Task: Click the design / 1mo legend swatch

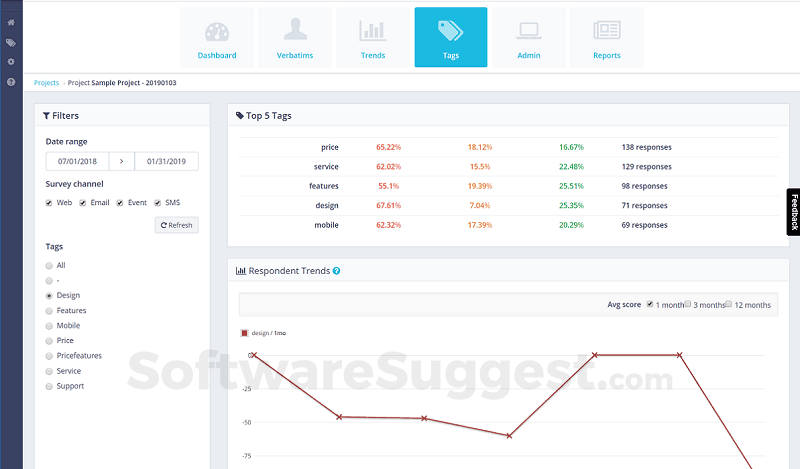Action: point(244,333)
